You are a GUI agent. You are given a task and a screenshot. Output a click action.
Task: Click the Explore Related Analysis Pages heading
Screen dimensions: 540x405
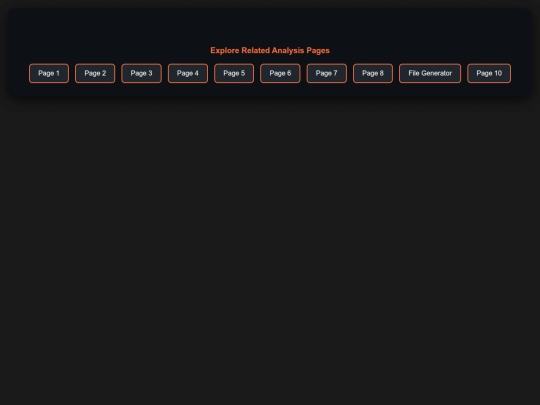tap(270, 51)
